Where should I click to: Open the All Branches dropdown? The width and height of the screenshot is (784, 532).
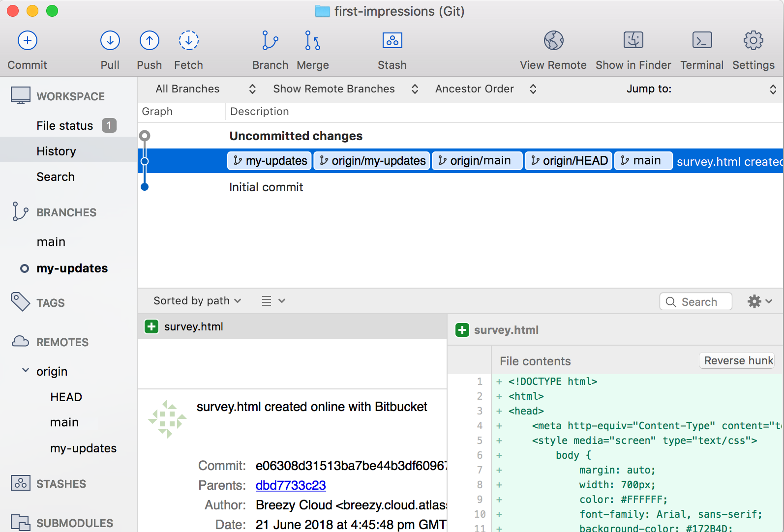(x=205, y=89)
